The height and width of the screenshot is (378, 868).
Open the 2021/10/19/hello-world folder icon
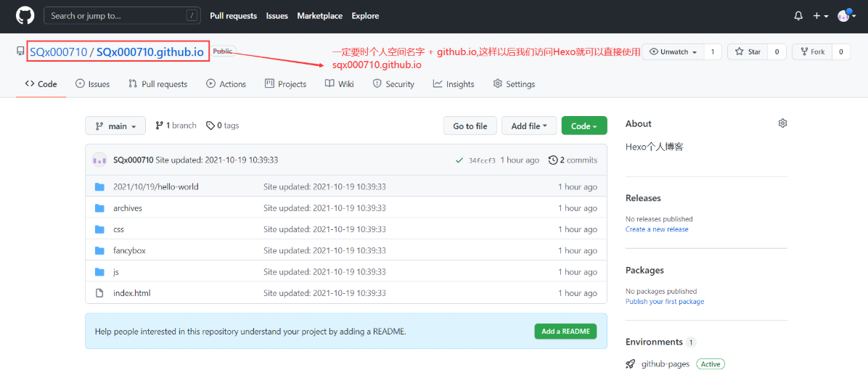pyautogui.click(x=99, y=187)
